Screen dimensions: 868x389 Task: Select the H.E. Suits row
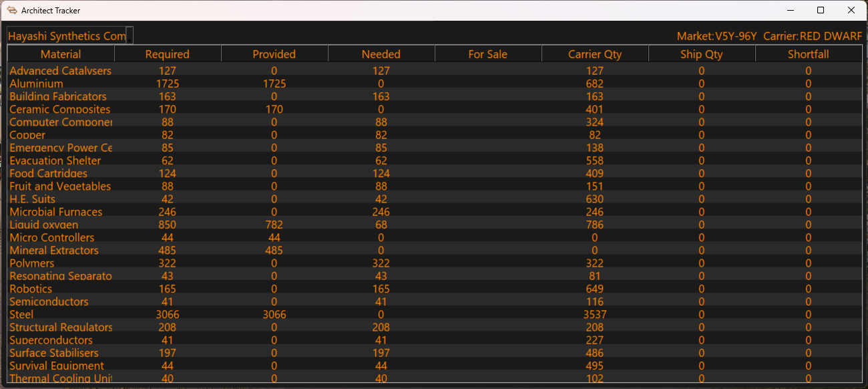click(x=435, y=199)
